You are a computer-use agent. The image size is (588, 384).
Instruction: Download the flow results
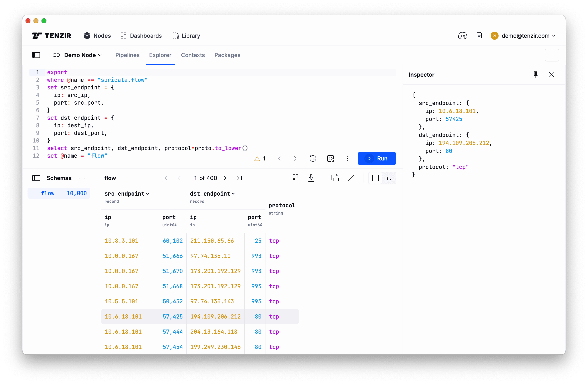tap(311, 178)
